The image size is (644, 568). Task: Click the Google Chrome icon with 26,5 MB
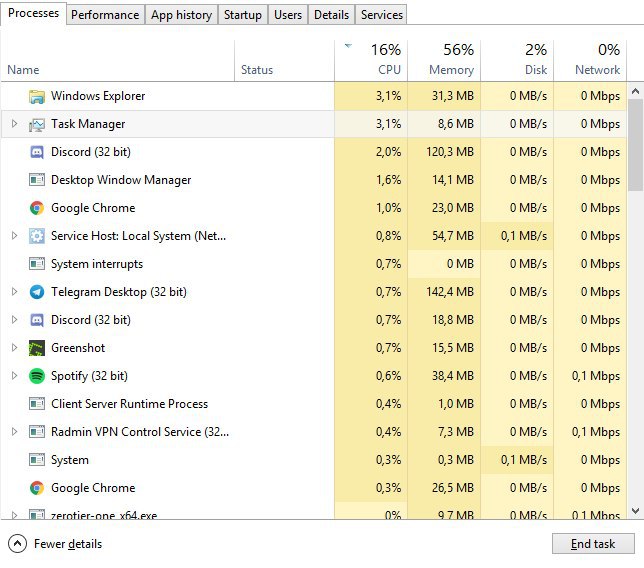click(37, 488)
